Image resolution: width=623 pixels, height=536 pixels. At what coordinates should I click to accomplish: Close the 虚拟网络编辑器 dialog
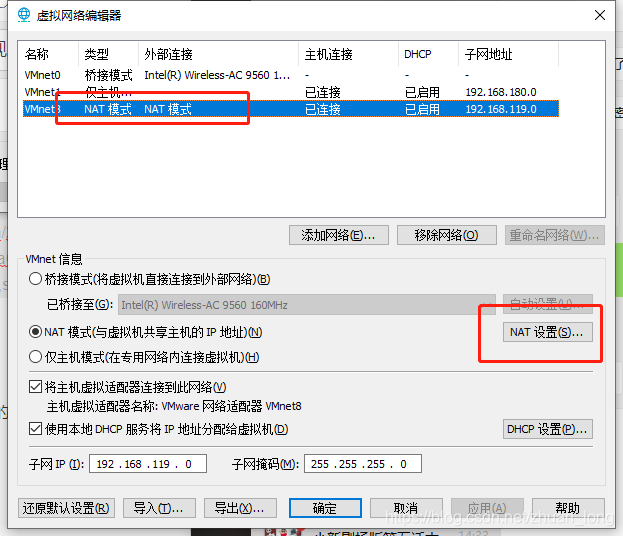click(600, 15)
